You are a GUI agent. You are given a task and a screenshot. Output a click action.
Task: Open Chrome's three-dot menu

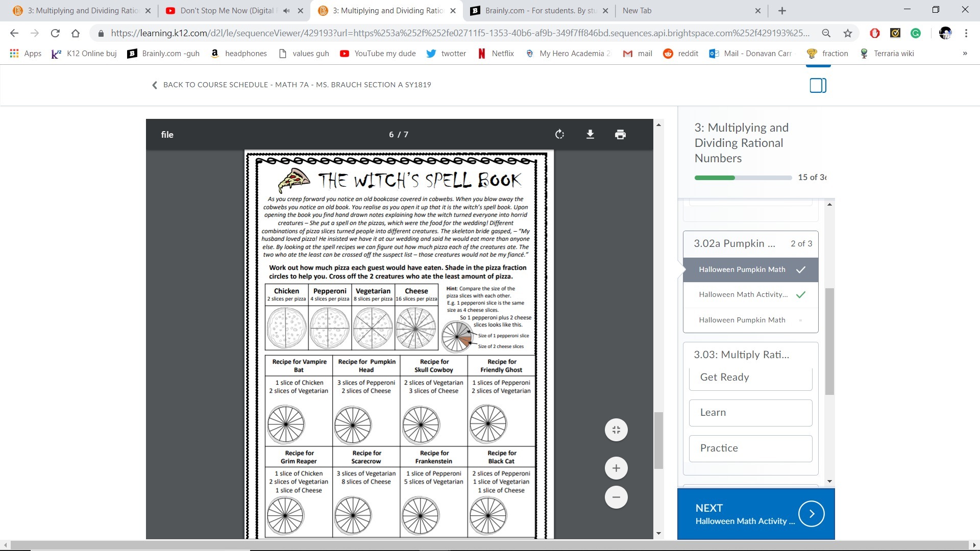966,33
